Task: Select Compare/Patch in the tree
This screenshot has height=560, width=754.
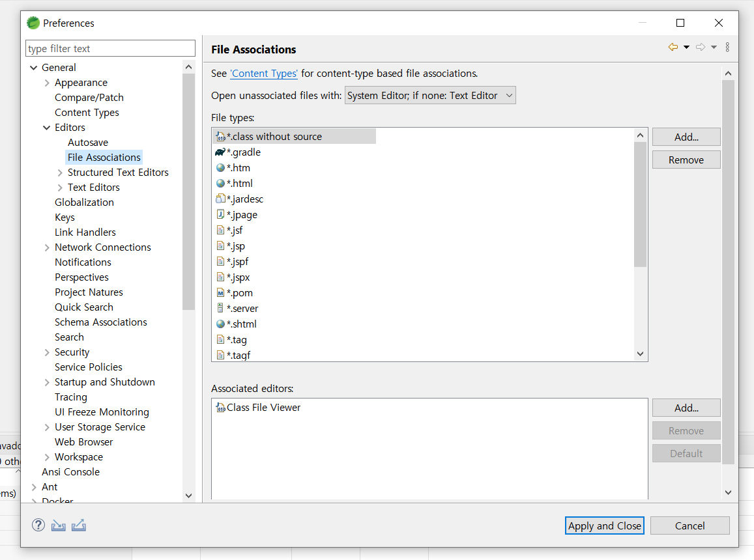Action: click(x=89, y=98)
